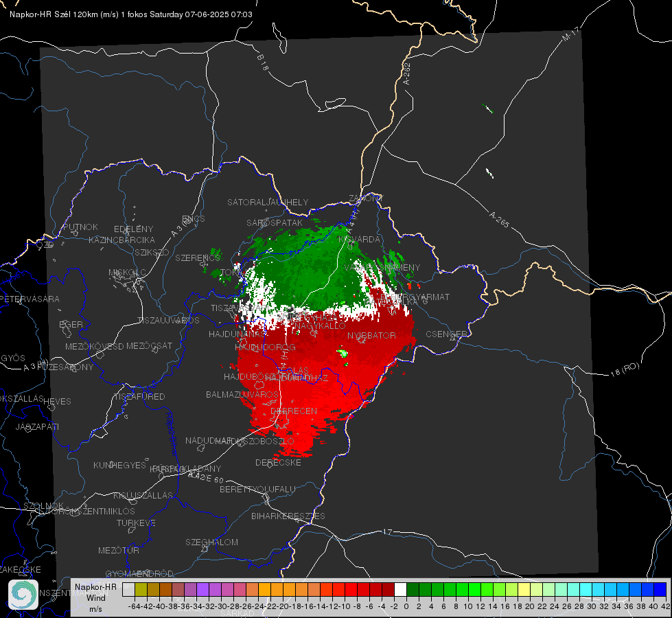Click the 18 (RO) road label

[625, 369]
